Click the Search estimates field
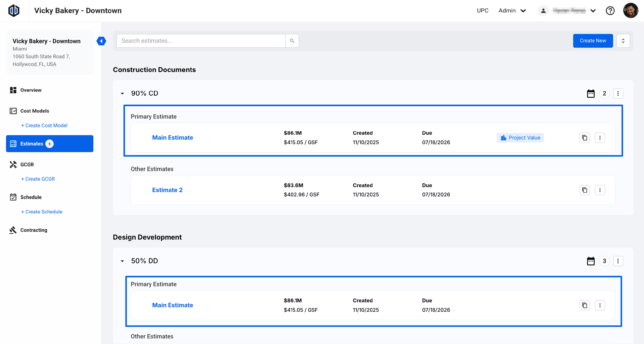Image resolution: width=644 pixels, height=344 pixels. [x=201, y=41]
